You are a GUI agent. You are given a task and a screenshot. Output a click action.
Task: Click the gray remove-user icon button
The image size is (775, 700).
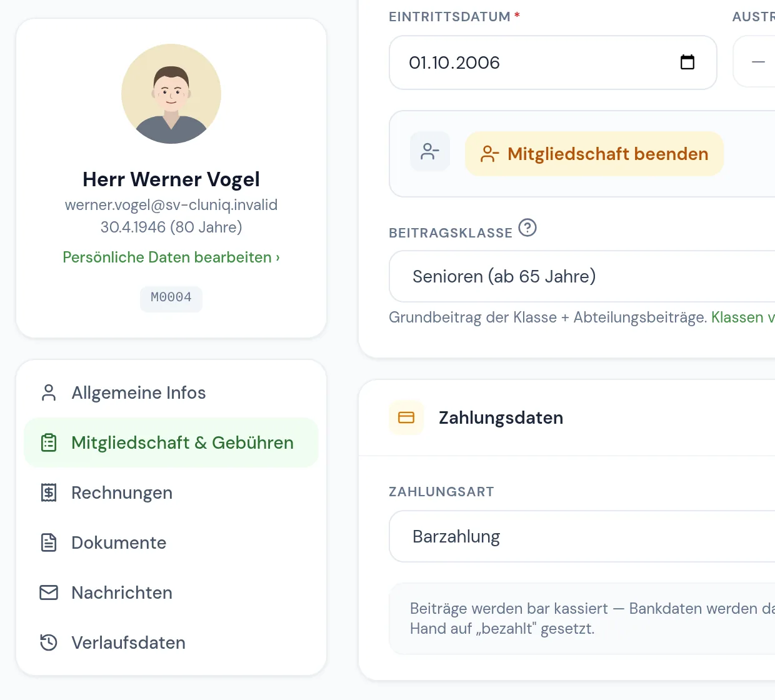click(x=430, y=151)
